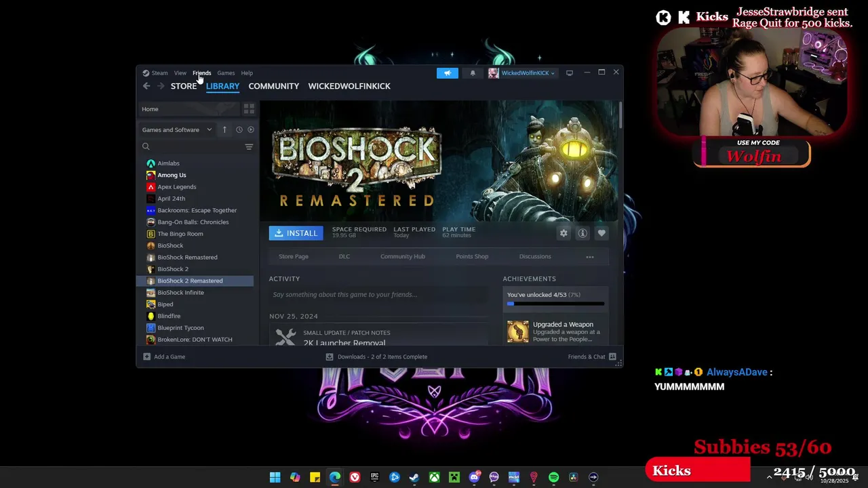Image resolution: width=868 pixels, height=488 pixels.
Task: Open the WICKEDWOLFINKICK profile tab
Action: [x=349, y=86]
